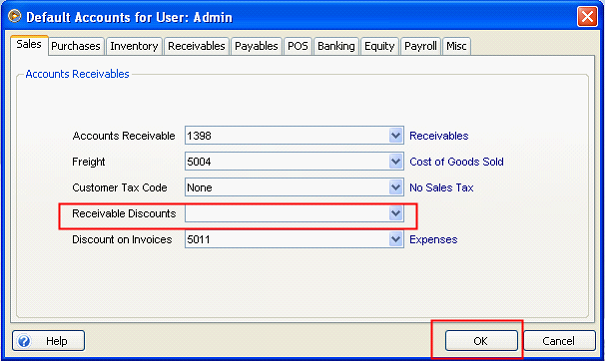The image size is (606, 362).
Task: Click the Discount on Invoices label
Action: click(122, 240)
